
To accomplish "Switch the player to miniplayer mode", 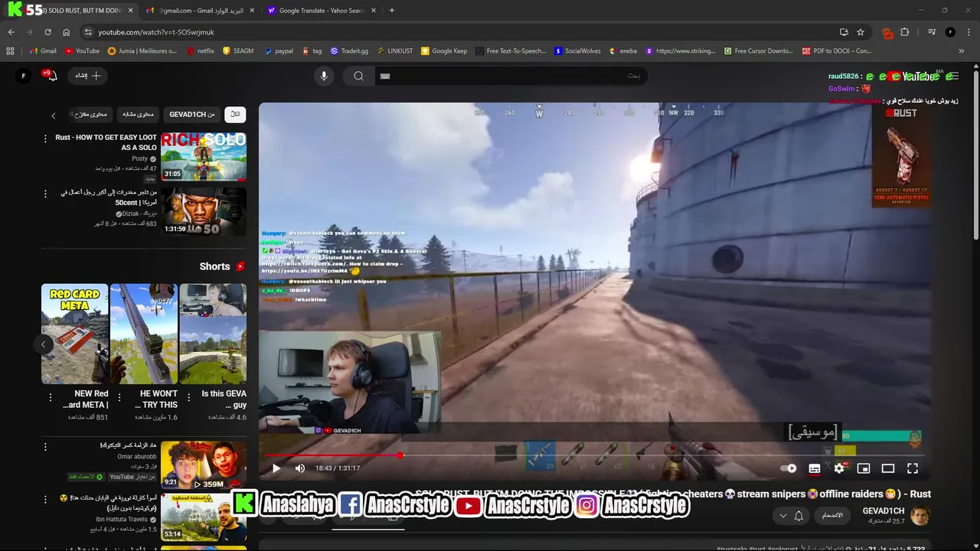I will coord(864,468).
